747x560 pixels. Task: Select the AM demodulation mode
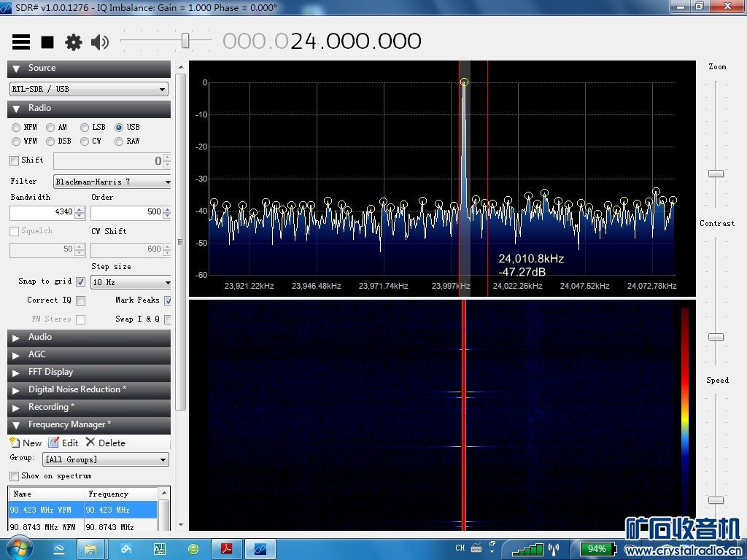tap(50, 128)
